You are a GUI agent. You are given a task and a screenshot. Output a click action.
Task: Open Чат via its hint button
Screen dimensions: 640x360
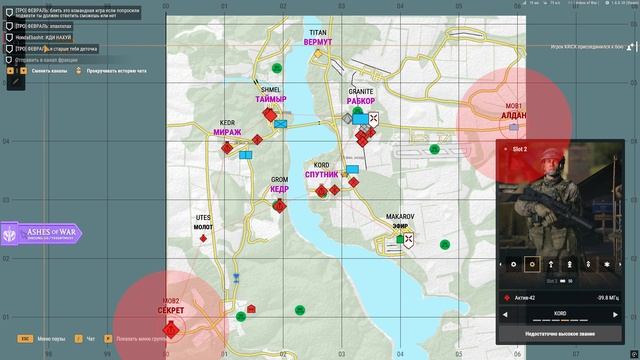[84, 339]
